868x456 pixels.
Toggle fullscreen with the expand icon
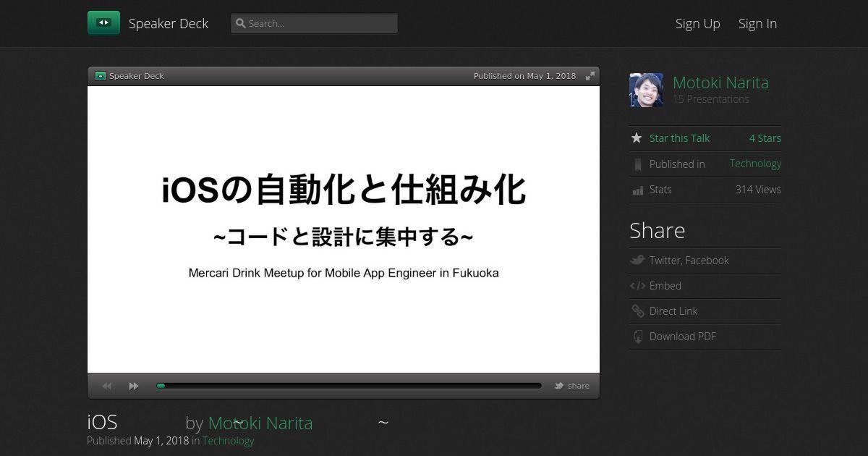590,76
